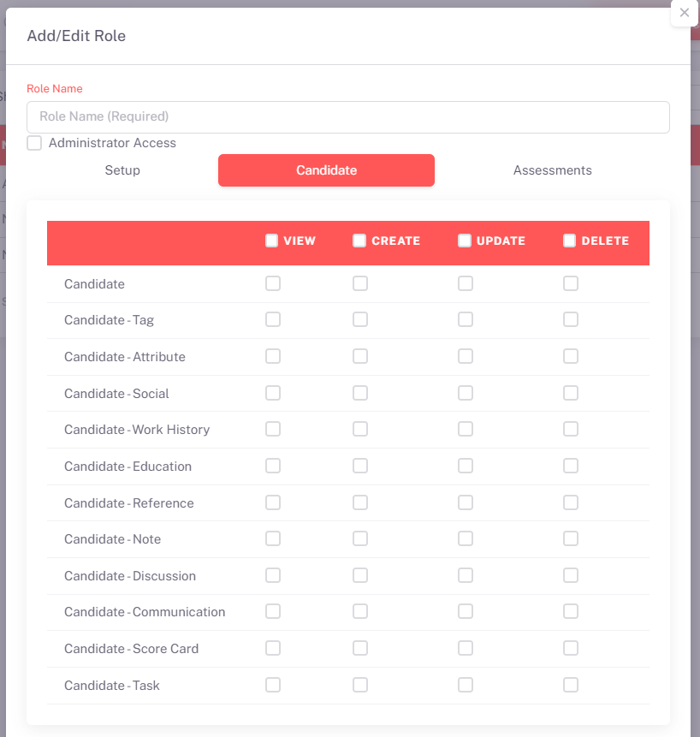Enable View permission for Candidate row
Image resolution: width=700 pixels, height=737 pixels.
(273, 283)
